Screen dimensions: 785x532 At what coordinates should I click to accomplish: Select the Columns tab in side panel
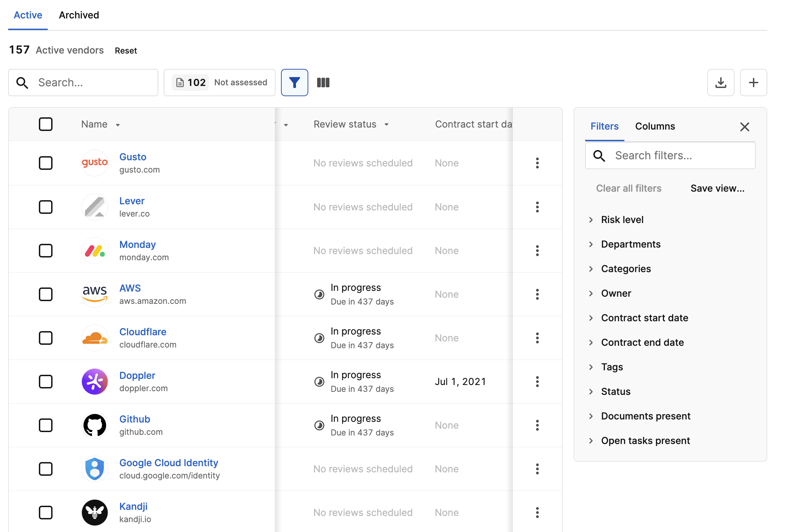coord(655,126)
